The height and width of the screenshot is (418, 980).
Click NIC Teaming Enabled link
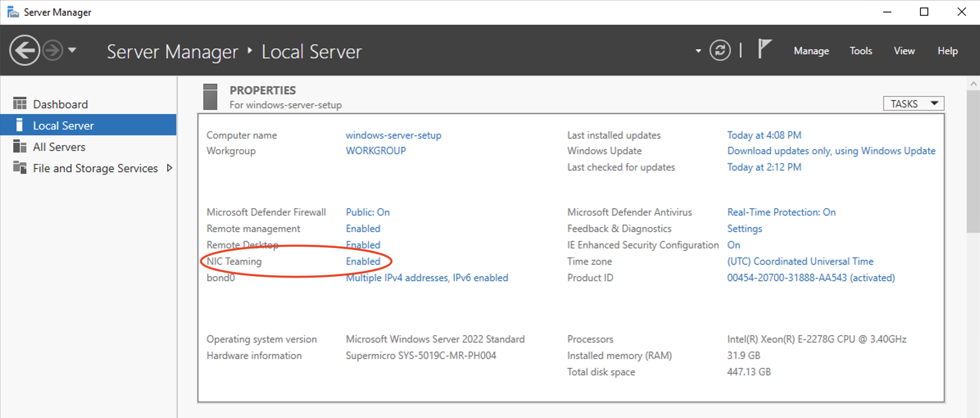pyautogui.click(x=363, y=261)
